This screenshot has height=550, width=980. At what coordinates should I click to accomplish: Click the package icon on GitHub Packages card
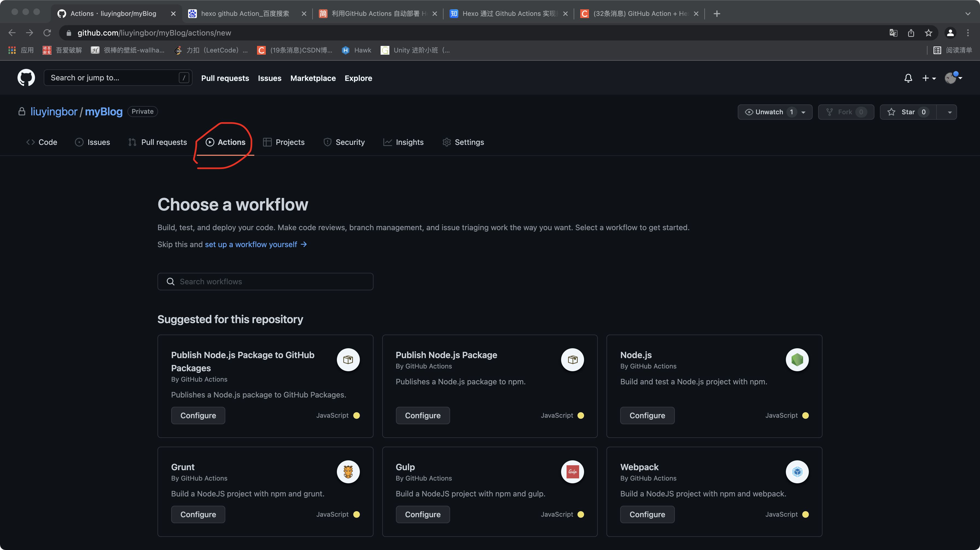(348, 359)
